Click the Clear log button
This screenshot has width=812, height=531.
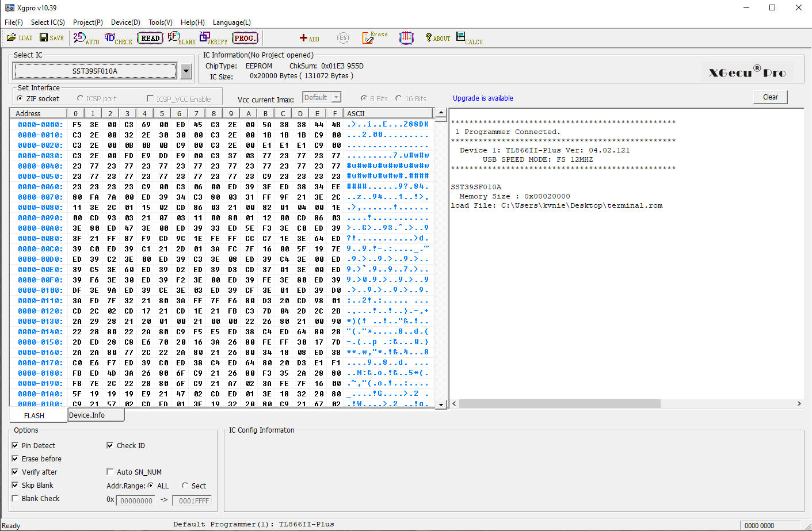[x=770, y=97]
